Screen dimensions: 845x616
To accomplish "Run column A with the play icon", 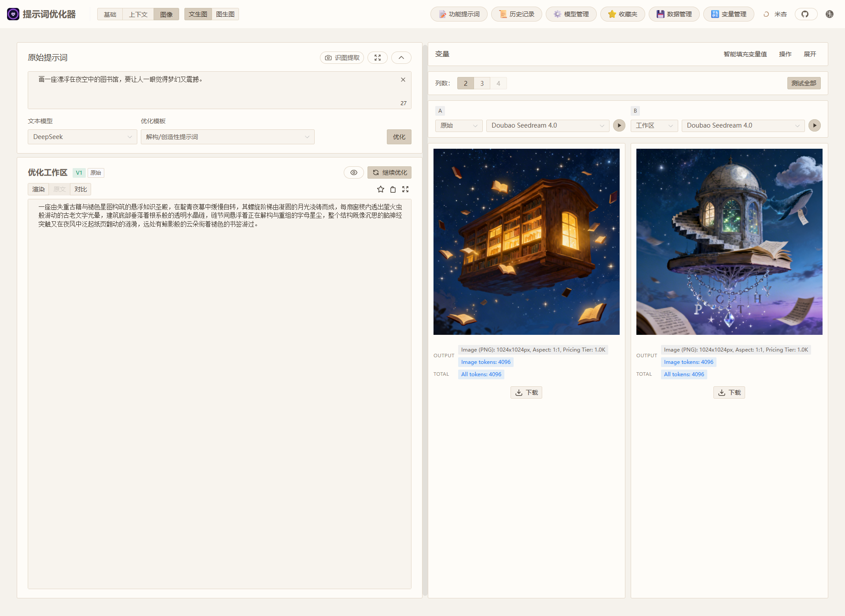I will (619, 125).
